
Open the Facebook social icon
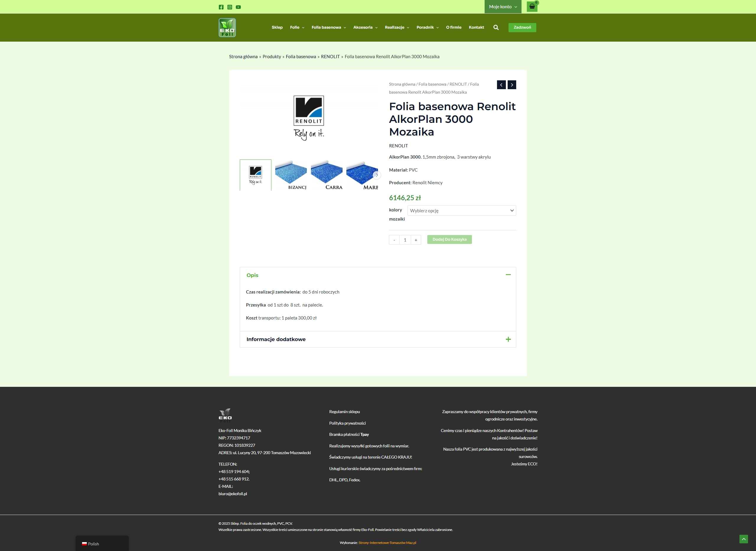pos(221,7)
